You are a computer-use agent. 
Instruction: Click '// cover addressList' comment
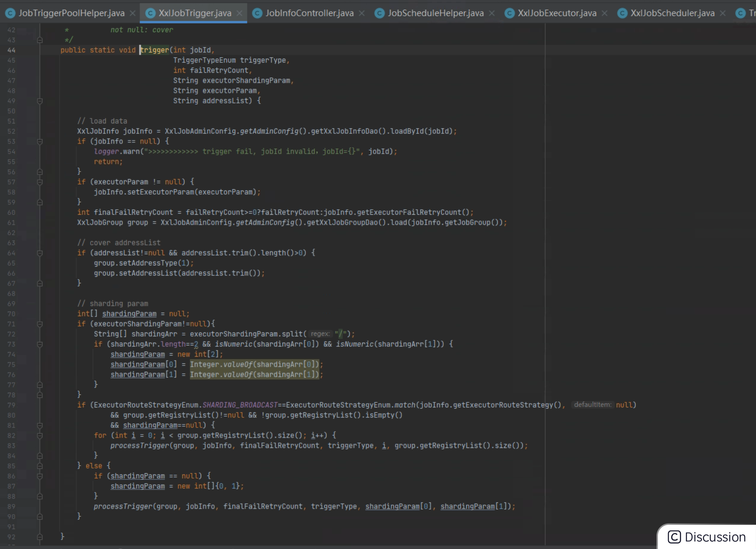point(119,243)
